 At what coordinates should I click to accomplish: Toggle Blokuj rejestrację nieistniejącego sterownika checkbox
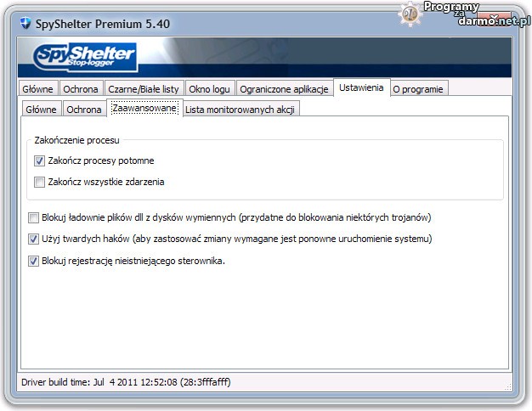point(34,261)
